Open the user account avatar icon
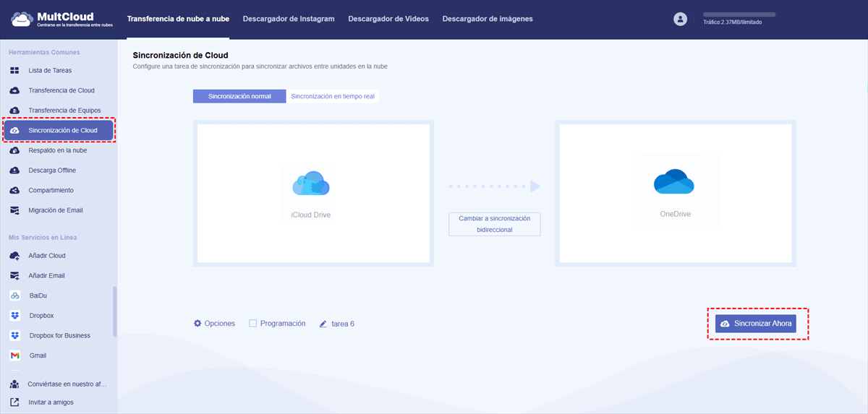 point(680,20)
